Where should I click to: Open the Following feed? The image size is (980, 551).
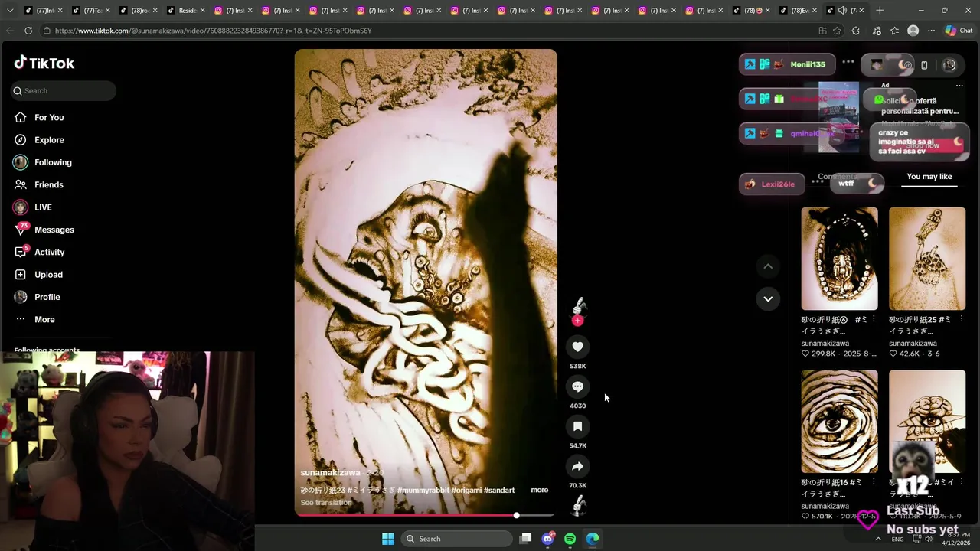(x=53, y=162)
